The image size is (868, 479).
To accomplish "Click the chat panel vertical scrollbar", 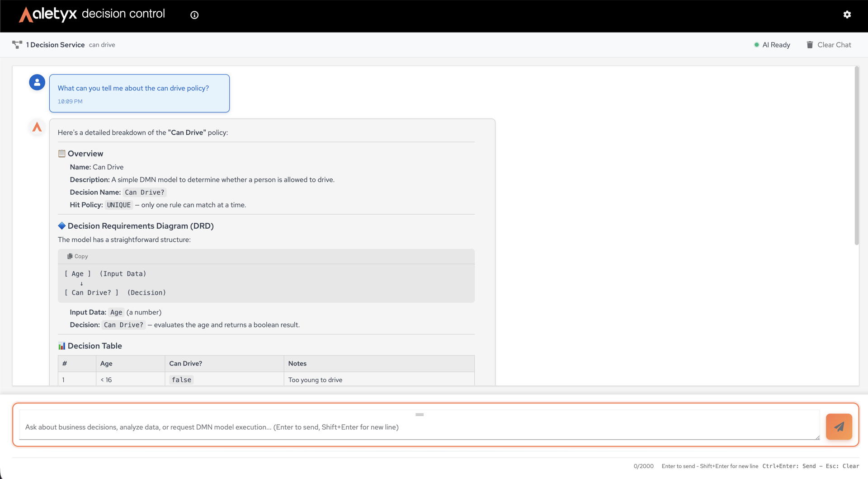I will click(856, 156).
